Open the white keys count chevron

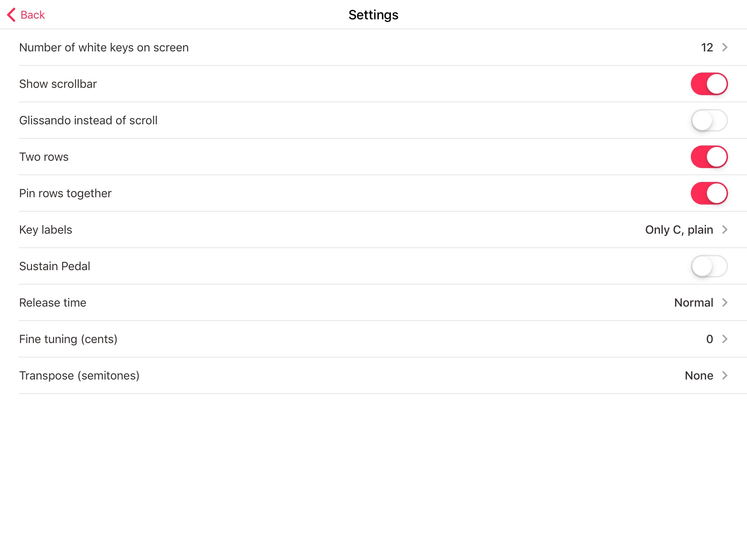coord(725,47)
